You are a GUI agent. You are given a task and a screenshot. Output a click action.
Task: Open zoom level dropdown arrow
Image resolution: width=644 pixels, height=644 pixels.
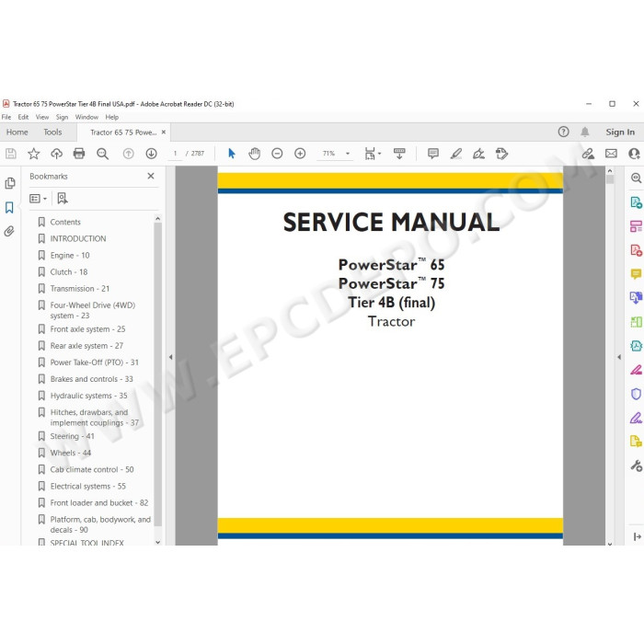348,154
